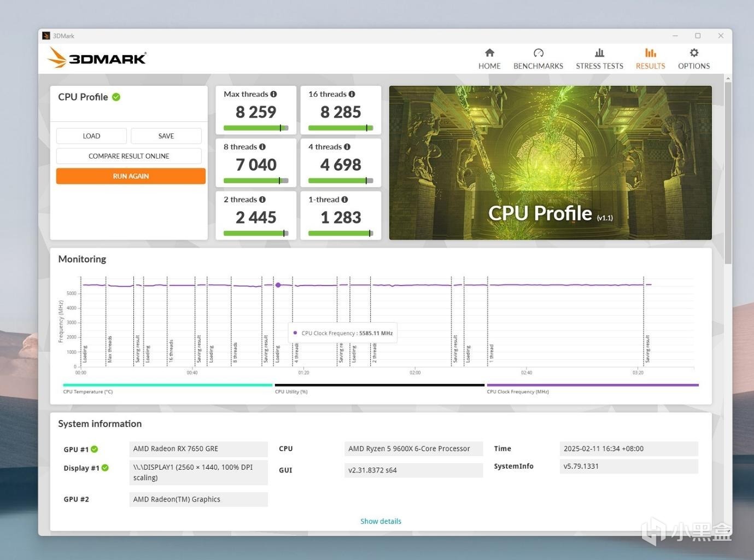Image resolution: width=754 pixels, height=560 pixels.
Task: Toggle the CPU Temperature chart legend
Action: pyautogui.click(x=167, y=388)
